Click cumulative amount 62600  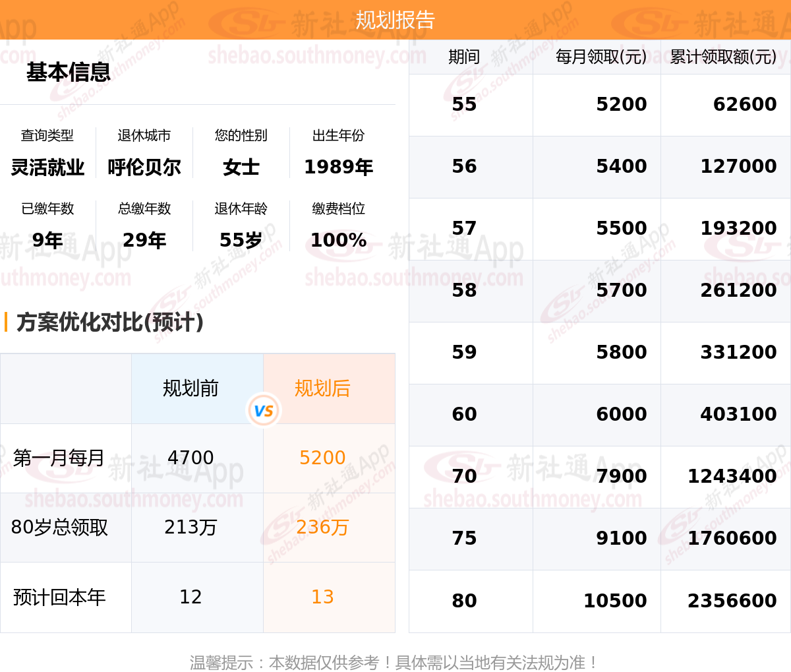745,104
